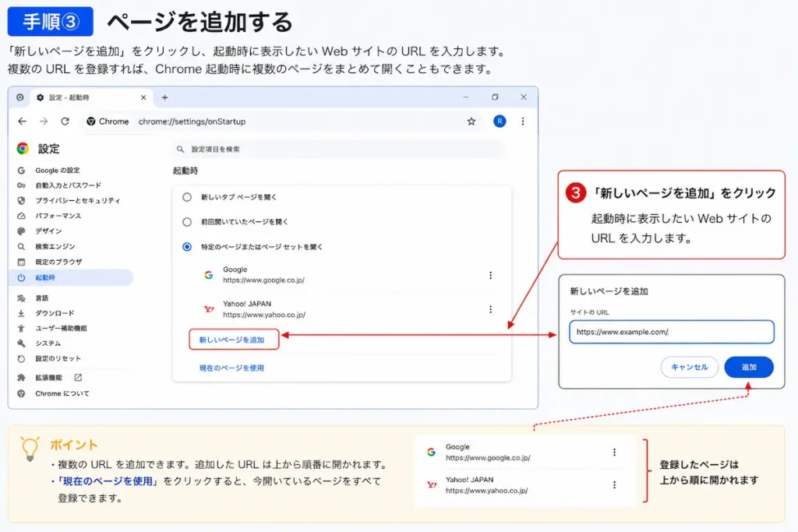This screenshot has width=798, height=532.
Task: Go to プライバシーとセキュリティ section
Action: pyautogui.click(x=78, y=200)
